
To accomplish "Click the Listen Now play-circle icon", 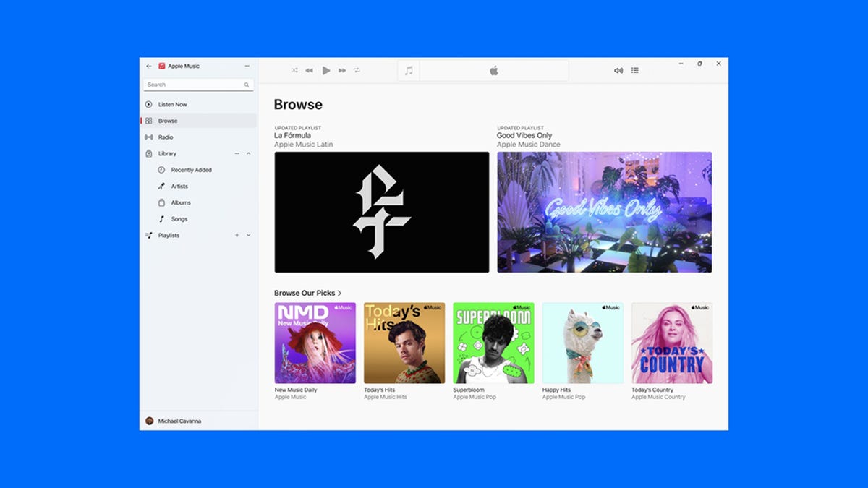I will click(149, 105).
